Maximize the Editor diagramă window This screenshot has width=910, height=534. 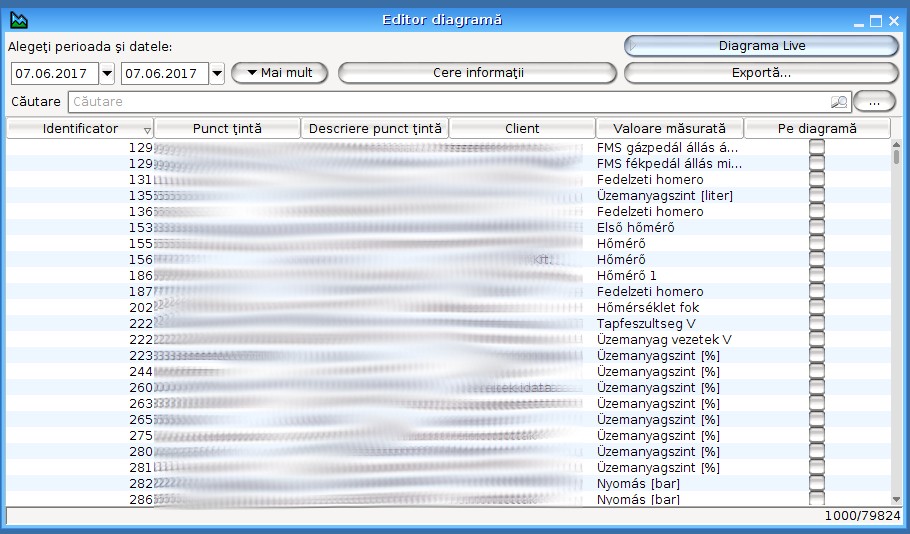(876, 20)
